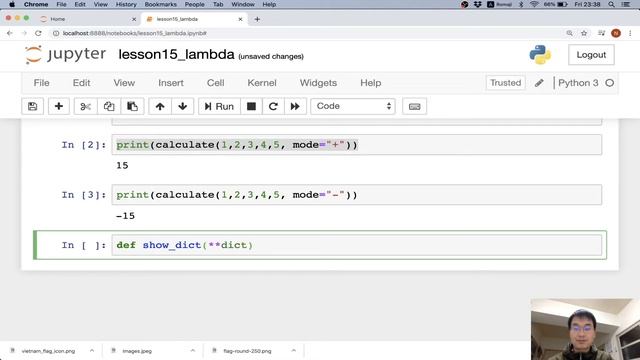Reload the current page
Image resolution: width=640 pixels, height=360 pixels.
[x=38, y=33]
